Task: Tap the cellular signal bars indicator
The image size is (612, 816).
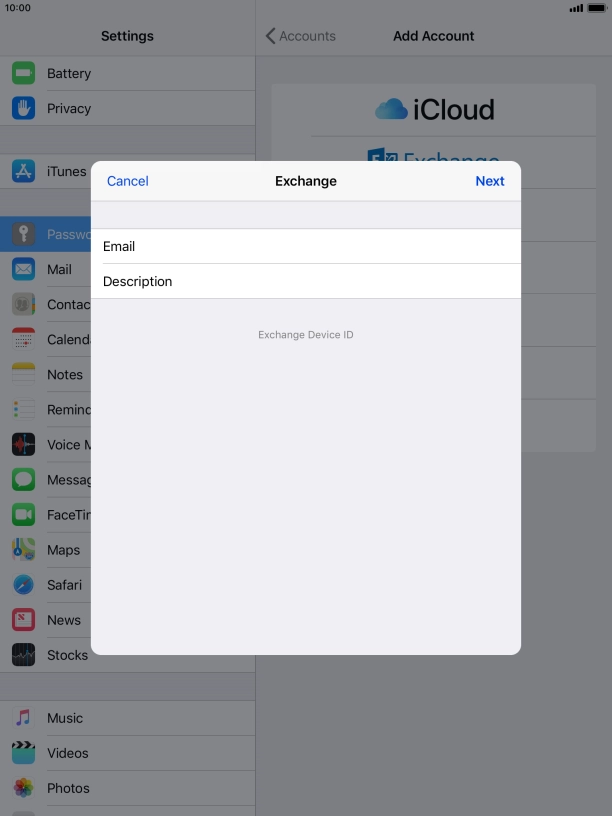Action: click(x=576, y=8)
